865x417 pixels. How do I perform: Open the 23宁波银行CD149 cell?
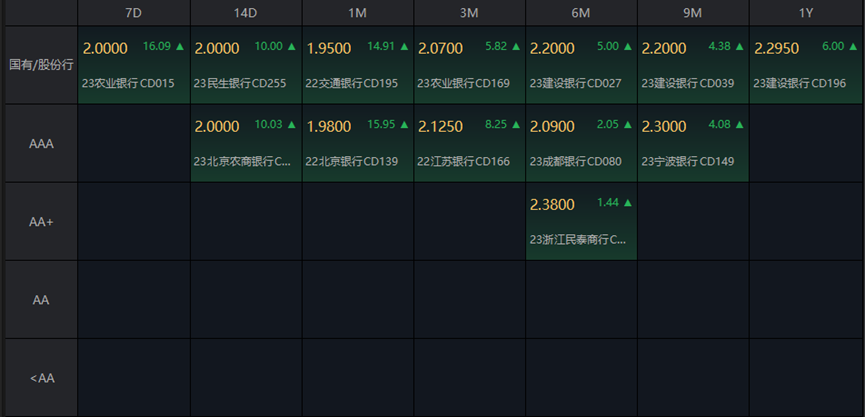point(693,143)
